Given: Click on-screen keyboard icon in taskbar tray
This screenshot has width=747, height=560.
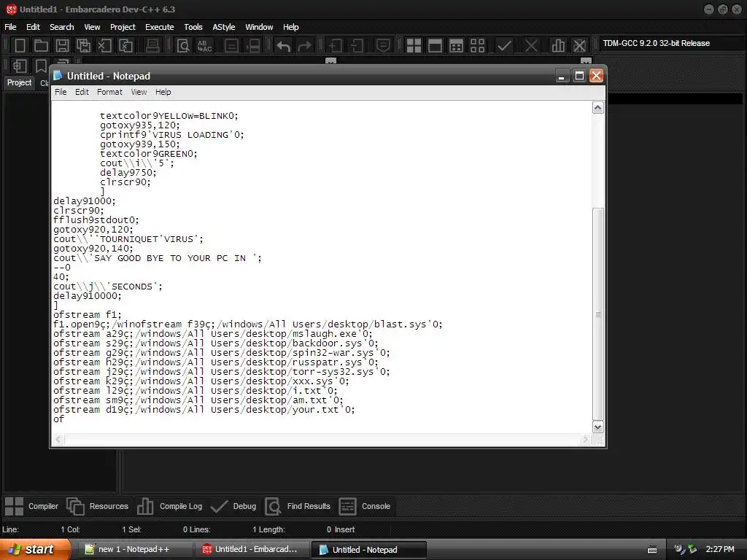Looking at the screenshot, I should (x=652, y=550).
